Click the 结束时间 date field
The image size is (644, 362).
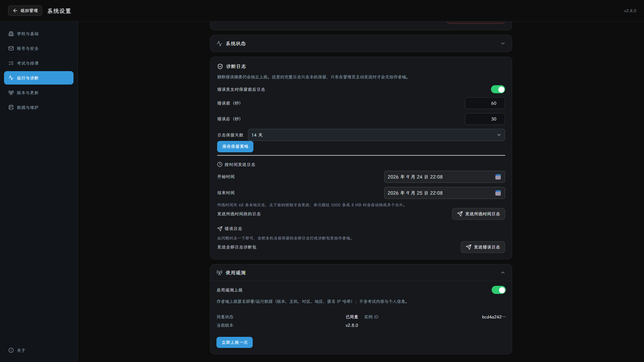(x=444, y=193)
